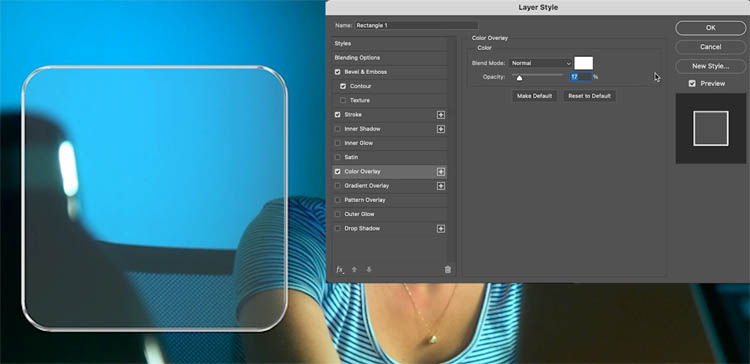Screen dimensions: 750x364
Task: Add another Color Overlay with plus icon
Action: [x=441, y=172]
